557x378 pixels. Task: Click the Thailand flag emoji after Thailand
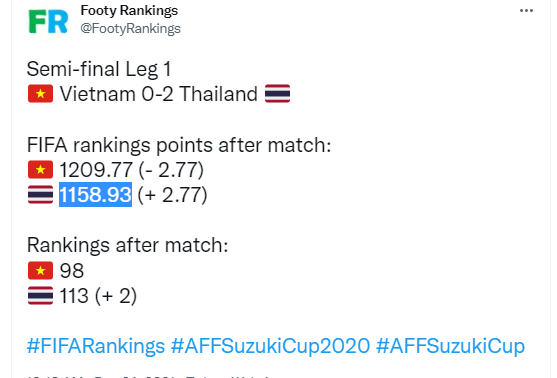(277, 93)
